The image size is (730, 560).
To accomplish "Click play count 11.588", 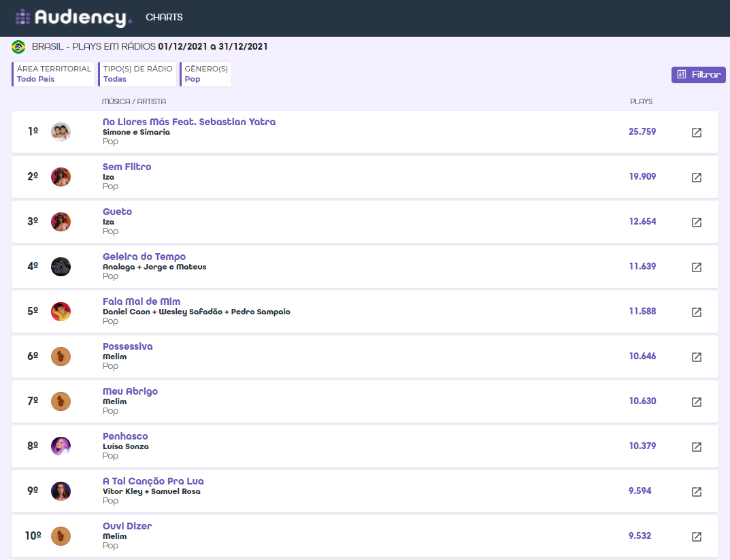I will click(642, 312).
